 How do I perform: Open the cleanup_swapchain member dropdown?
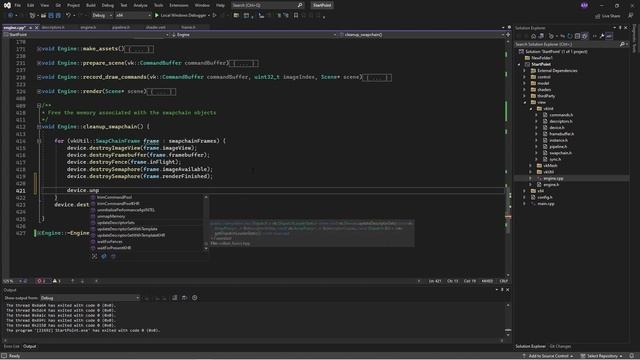[x=422, y=35]
